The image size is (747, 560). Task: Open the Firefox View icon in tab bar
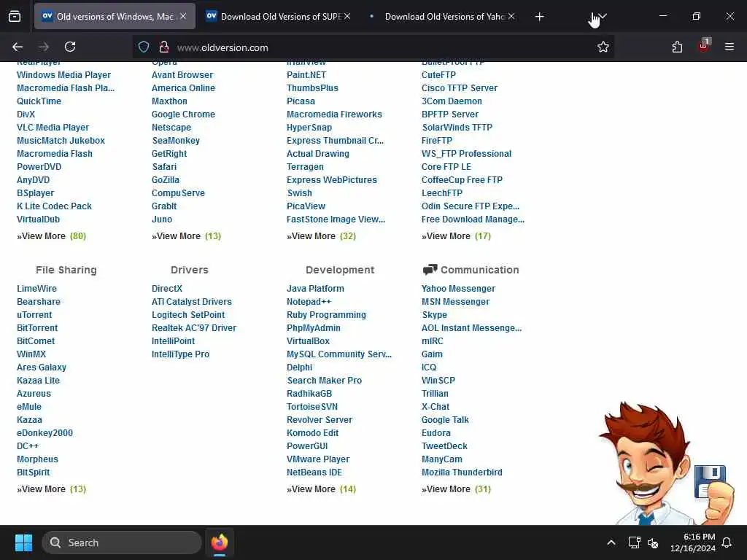click(15, 17)
